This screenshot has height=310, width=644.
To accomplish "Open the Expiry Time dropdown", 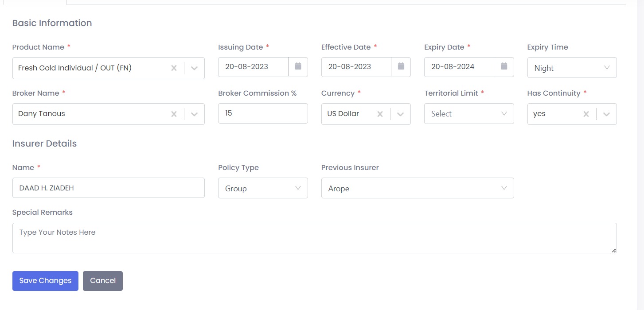I will pos(572,68).
